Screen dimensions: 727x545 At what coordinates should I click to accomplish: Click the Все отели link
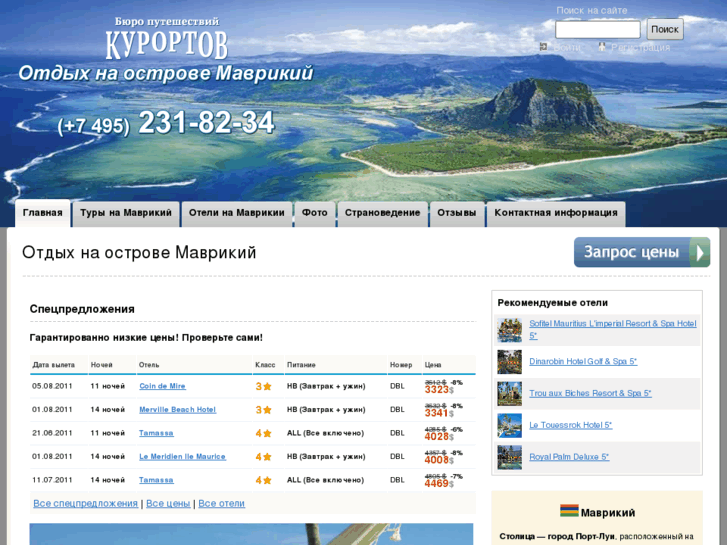point(221,504)
